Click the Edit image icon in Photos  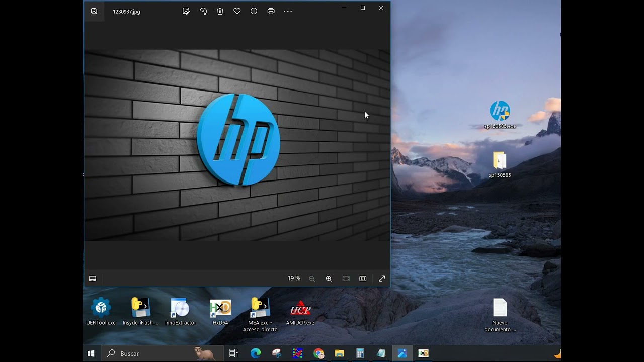click(186, 11)
